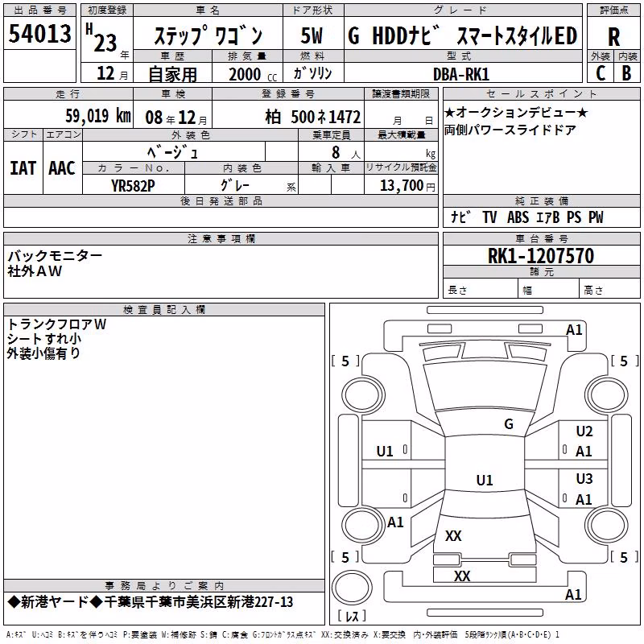Select the spare tire レス label
Viewport: 644px width, 644px height.
tap(352, 615)
